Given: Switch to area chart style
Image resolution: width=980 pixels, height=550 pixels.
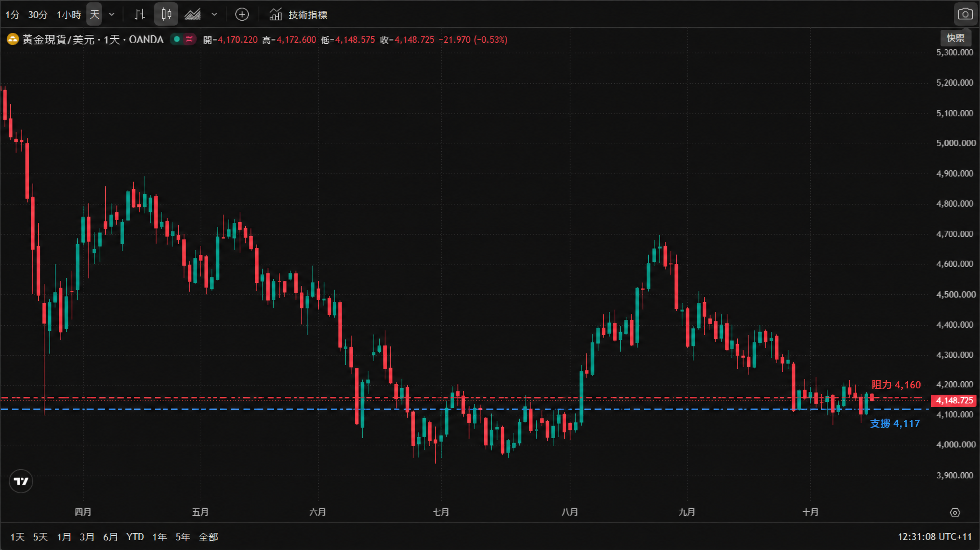Looking at the screenshot, I should click(192, 14).
